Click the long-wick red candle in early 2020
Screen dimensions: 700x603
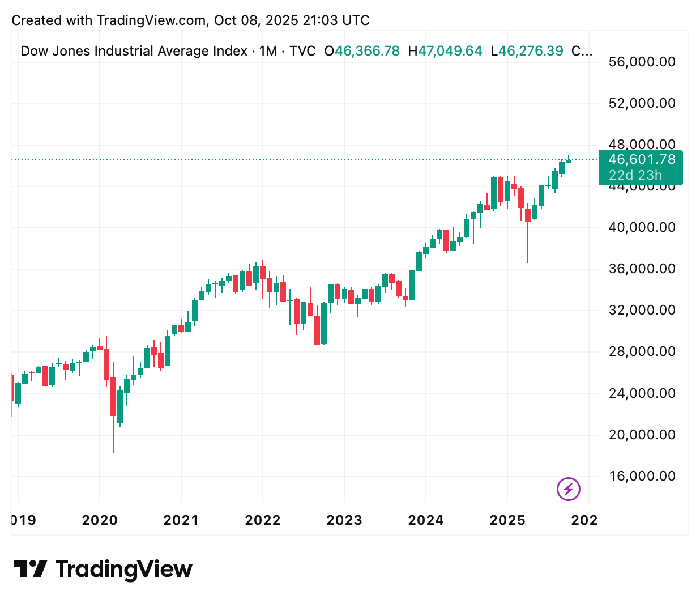[113, 397]
